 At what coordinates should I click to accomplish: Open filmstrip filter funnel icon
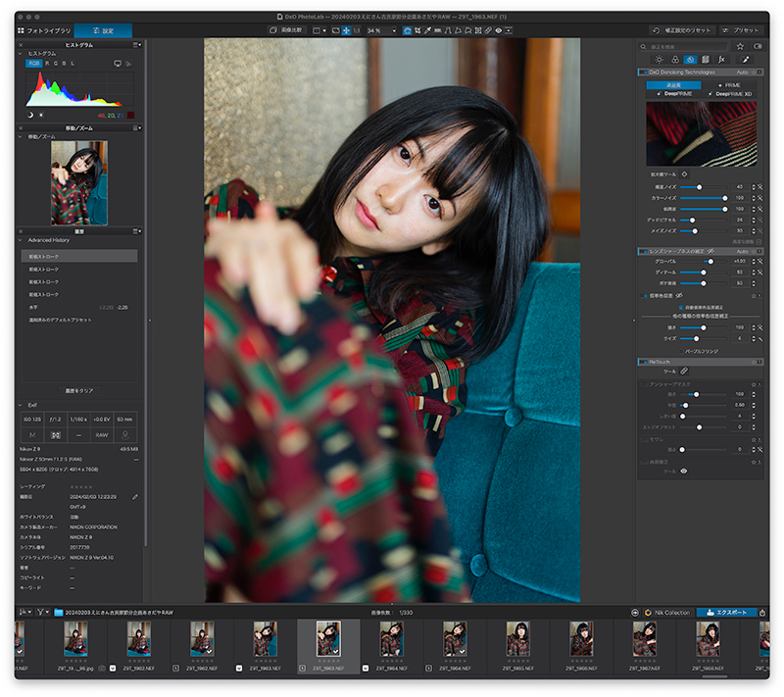[x=40, y=612]
